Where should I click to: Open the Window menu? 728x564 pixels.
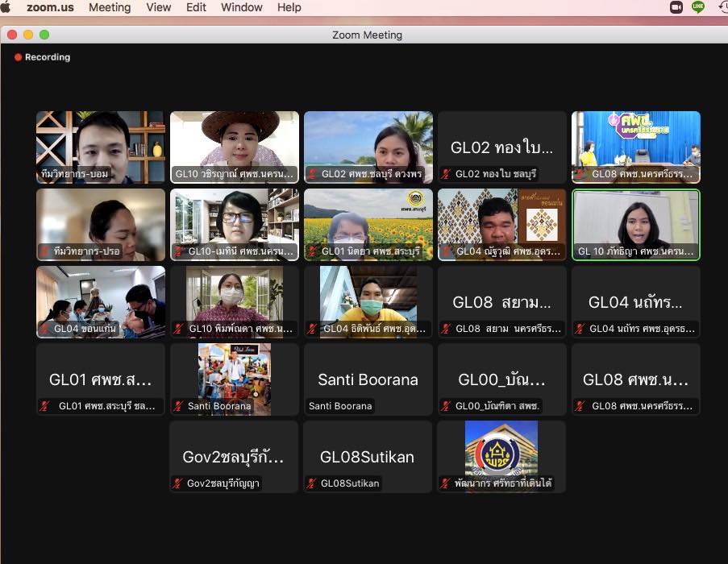click(x=242, y=7)
